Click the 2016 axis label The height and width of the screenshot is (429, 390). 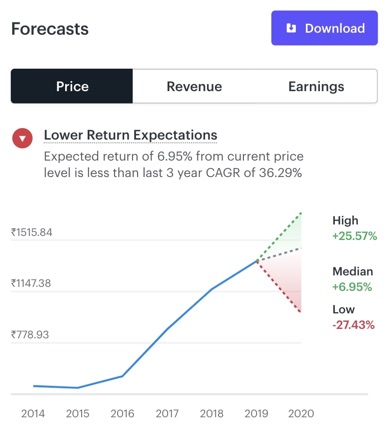(122, 413)
